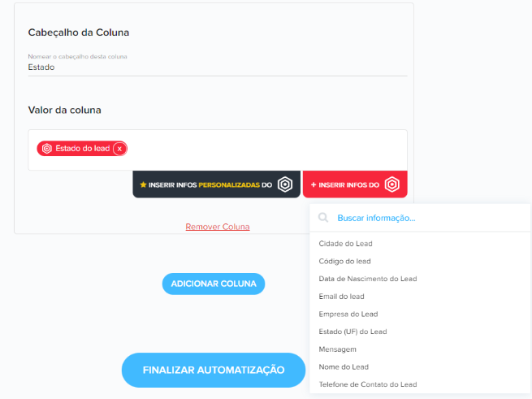Click the plus icon on the red Inserir Infos button
This screenshot has width=532, height=399.
tap(314, 185)
